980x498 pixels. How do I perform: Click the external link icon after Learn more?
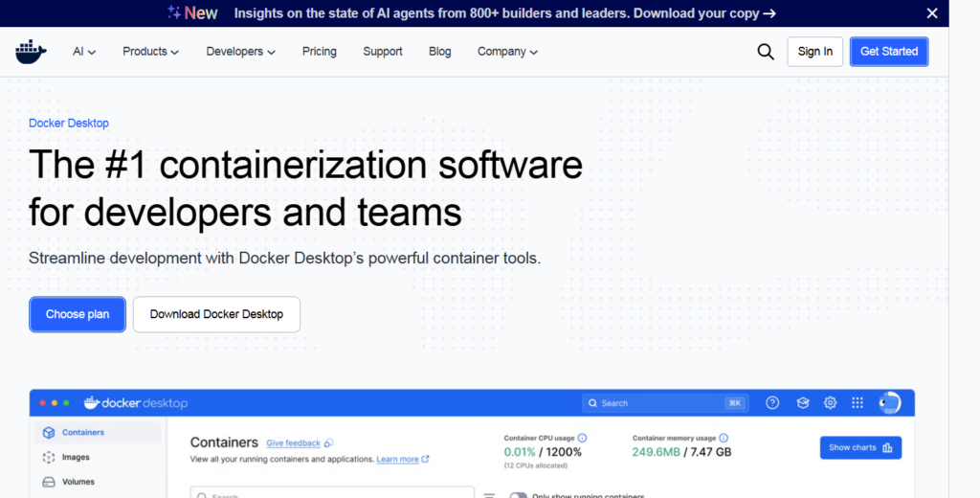pyautogui.click(x=425, y=459)
